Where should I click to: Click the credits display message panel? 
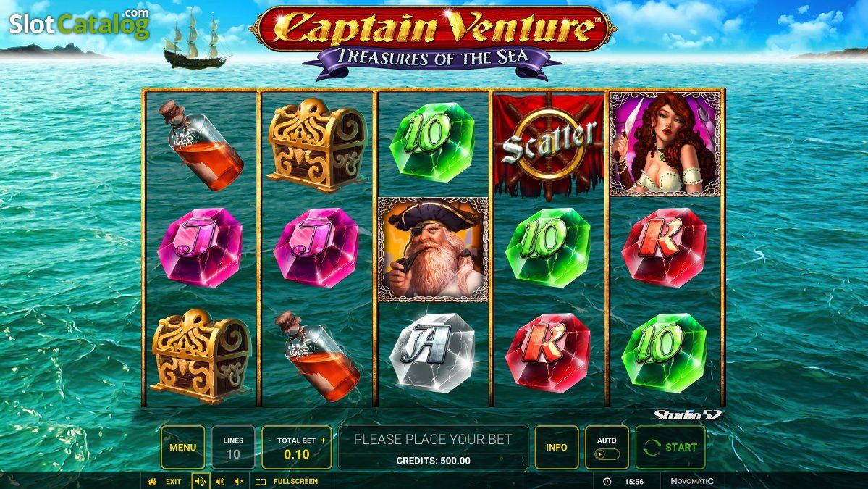433,448
